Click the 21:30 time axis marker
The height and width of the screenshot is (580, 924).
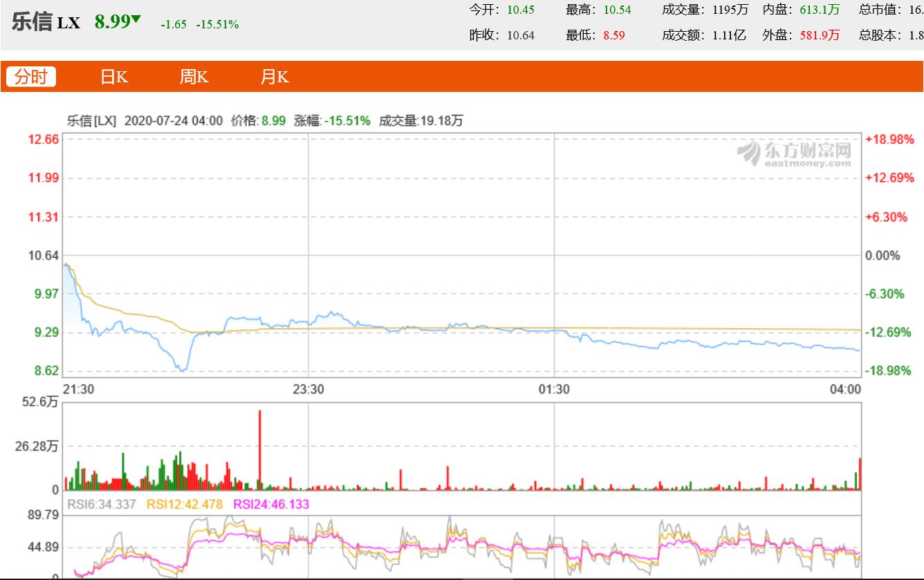click(x=77, y=389)
